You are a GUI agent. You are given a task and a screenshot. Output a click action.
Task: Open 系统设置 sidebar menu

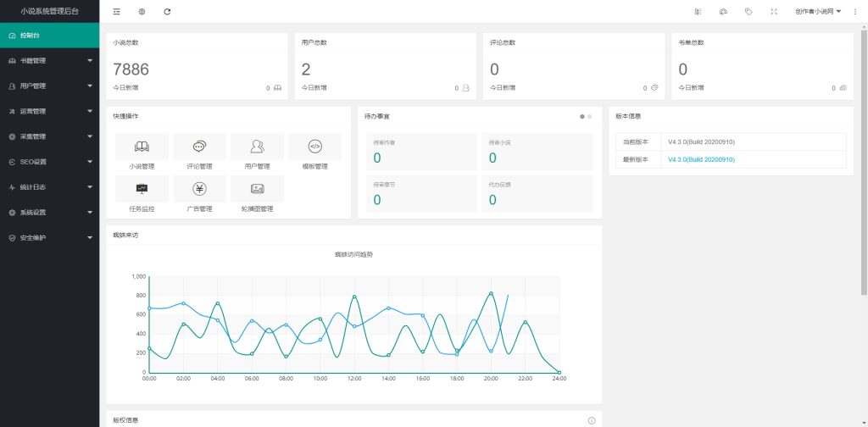(50, 213)
